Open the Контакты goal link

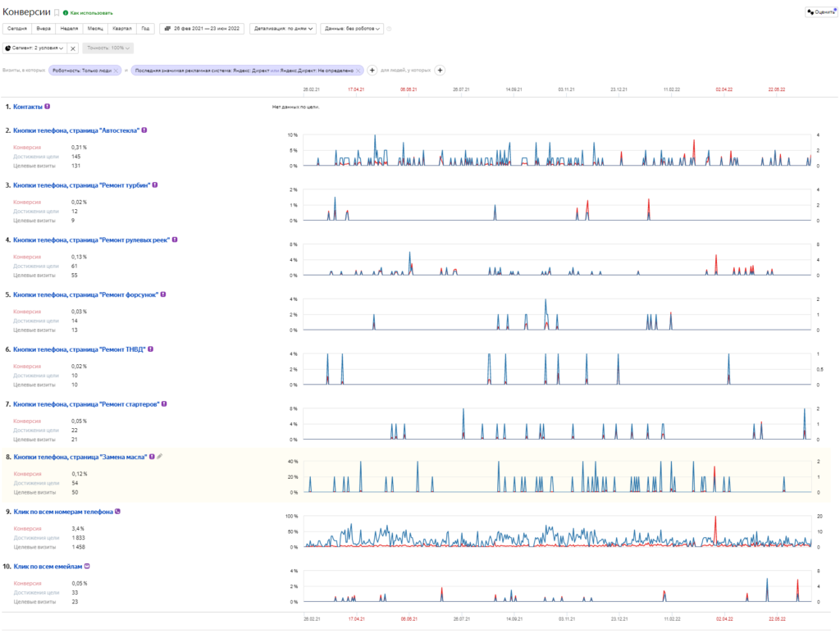(x=28, y=107)
